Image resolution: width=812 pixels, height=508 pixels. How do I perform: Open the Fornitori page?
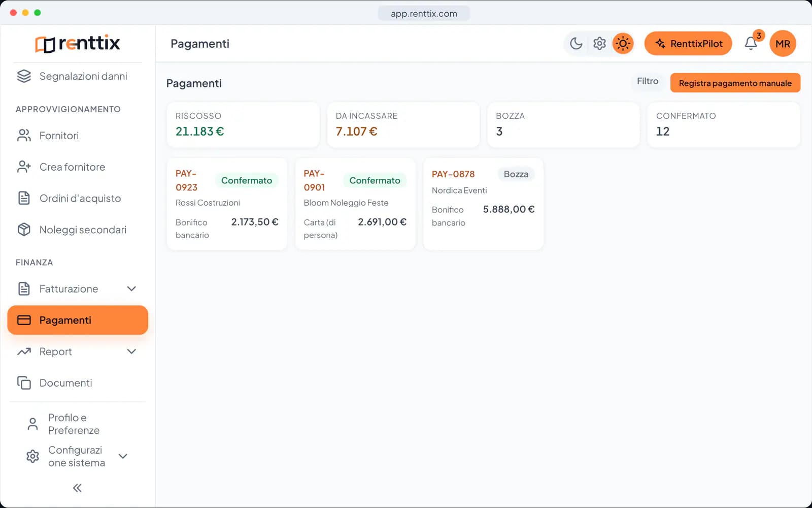pos(78,136)
